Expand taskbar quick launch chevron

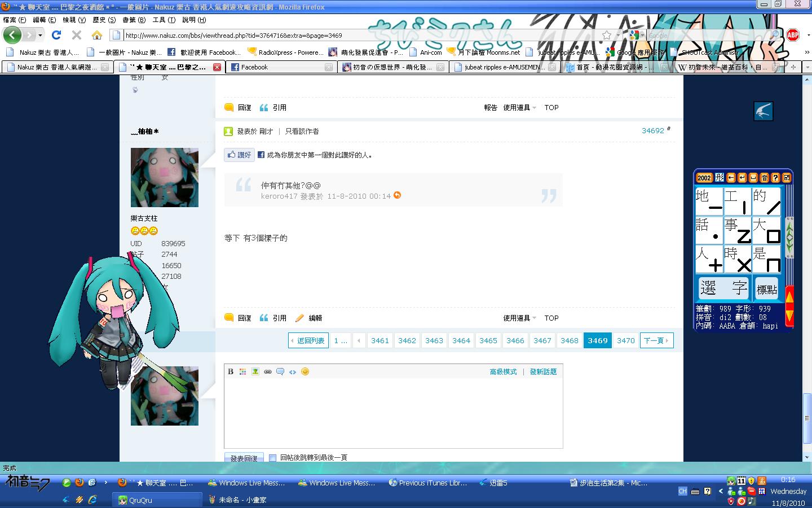pyautogui.click(x=106, y=483)
